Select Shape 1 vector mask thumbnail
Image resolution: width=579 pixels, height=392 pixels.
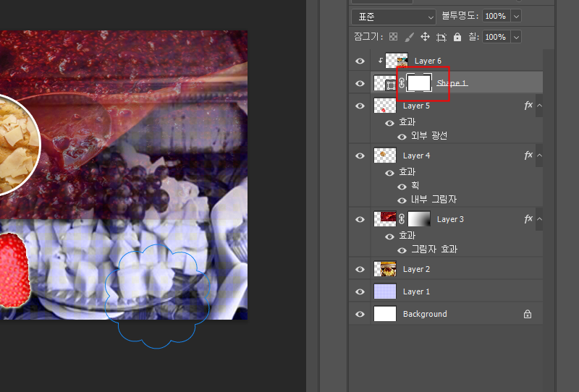[419, 82]
